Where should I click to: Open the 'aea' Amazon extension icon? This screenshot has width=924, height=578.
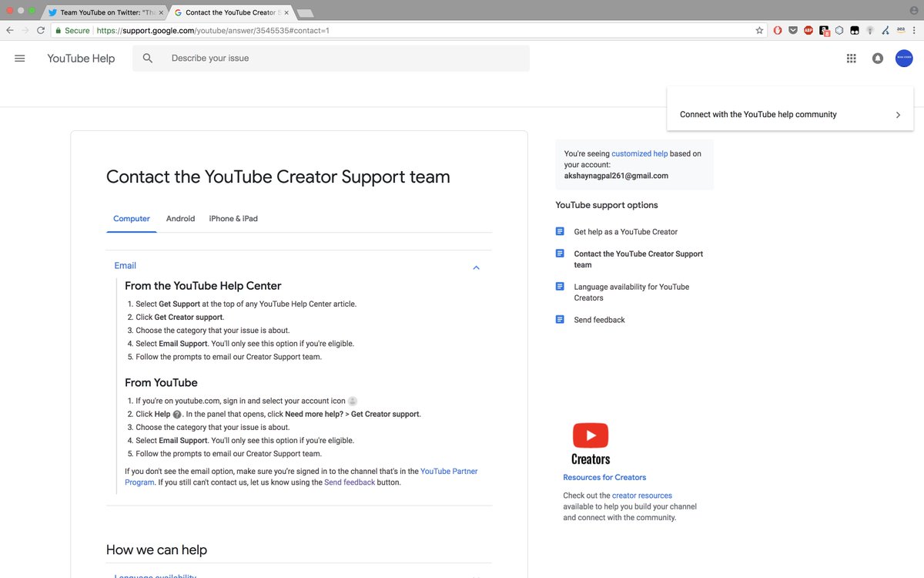click(x=900, y=30)
